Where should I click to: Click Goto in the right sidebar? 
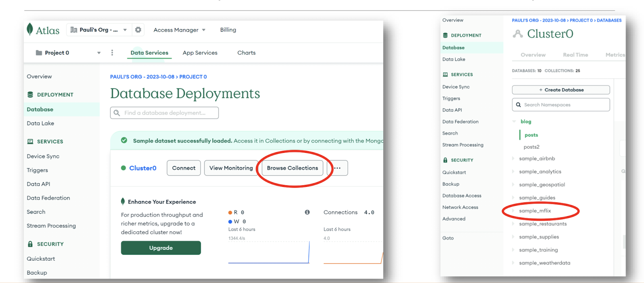448,238
